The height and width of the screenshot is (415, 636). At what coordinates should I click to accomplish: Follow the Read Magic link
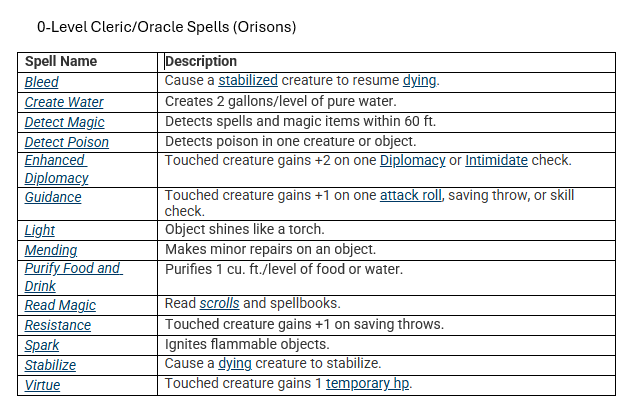coord(60,305)
